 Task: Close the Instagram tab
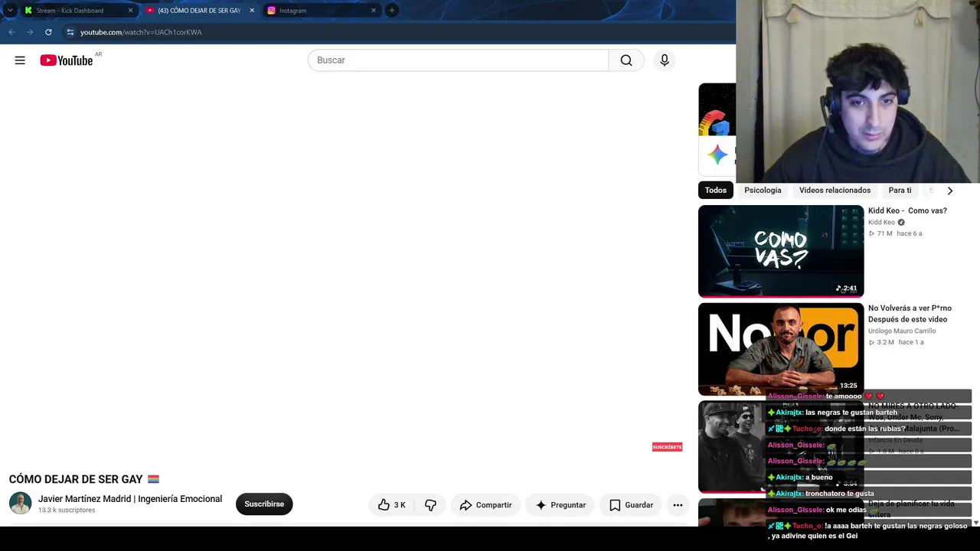pos(374,11)
